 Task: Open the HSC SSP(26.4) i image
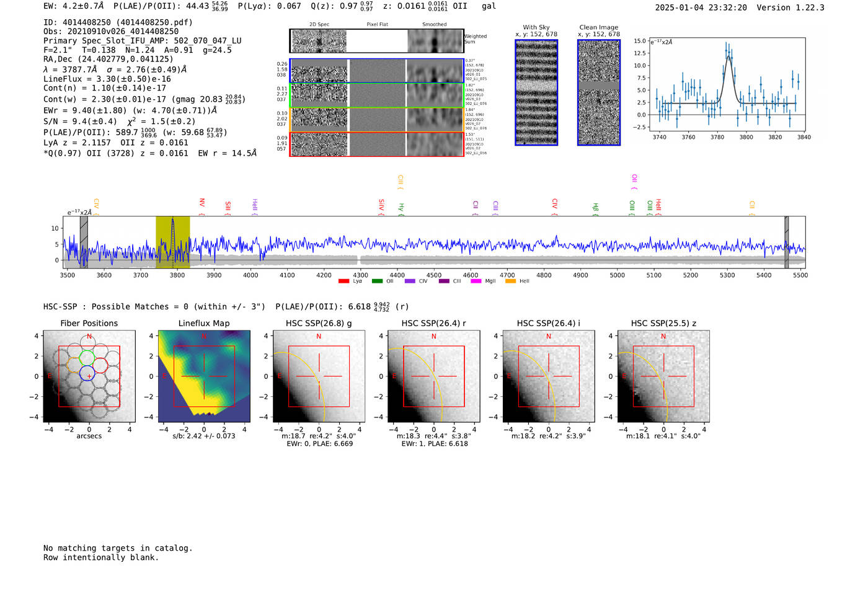[549, 376]
